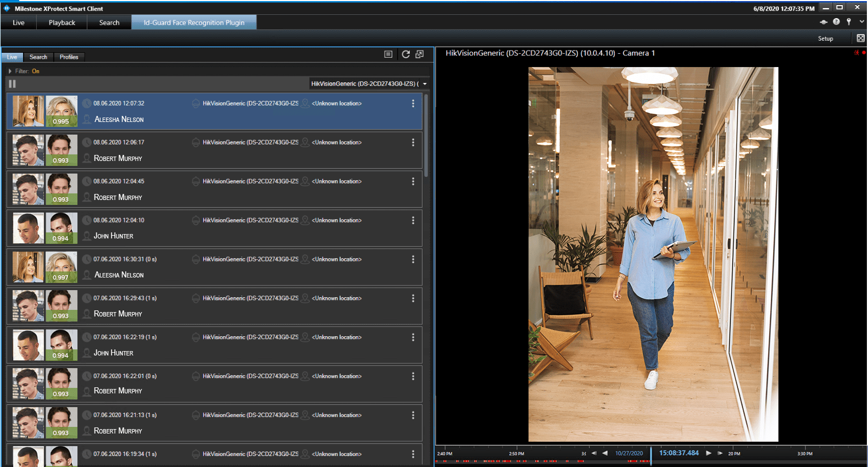Viewport: 868px width, 467px height.
Task: Expand the chevron menu in the top-right toolbar
Action: click(x=861, y=22)
